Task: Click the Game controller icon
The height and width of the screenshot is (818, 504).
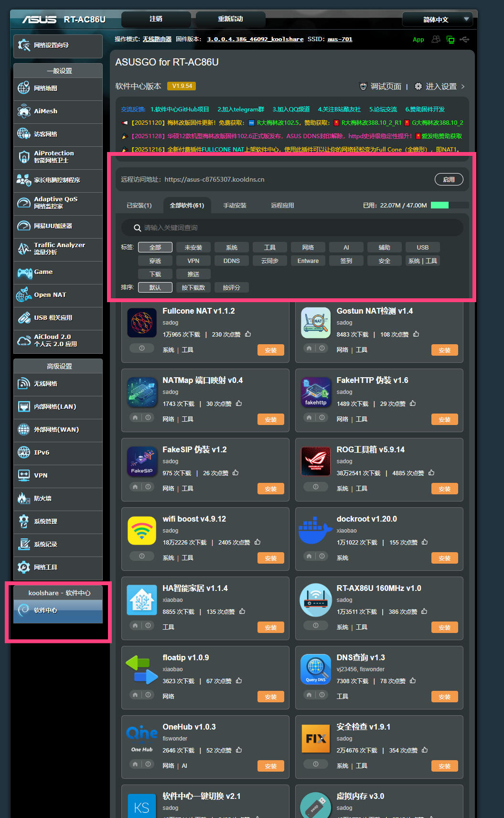Action: [x=24, y=273]
